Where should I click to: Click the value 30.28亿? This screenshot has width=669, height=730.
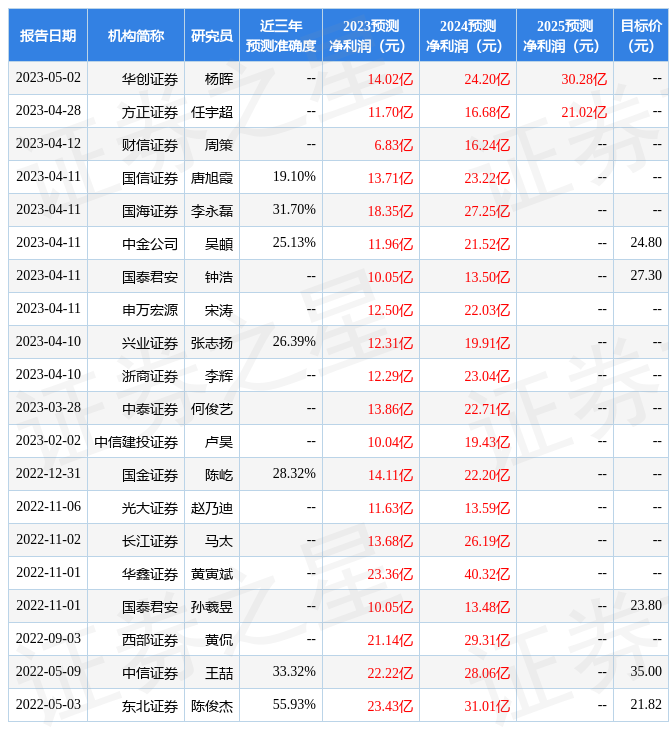[x=584, y=79]
